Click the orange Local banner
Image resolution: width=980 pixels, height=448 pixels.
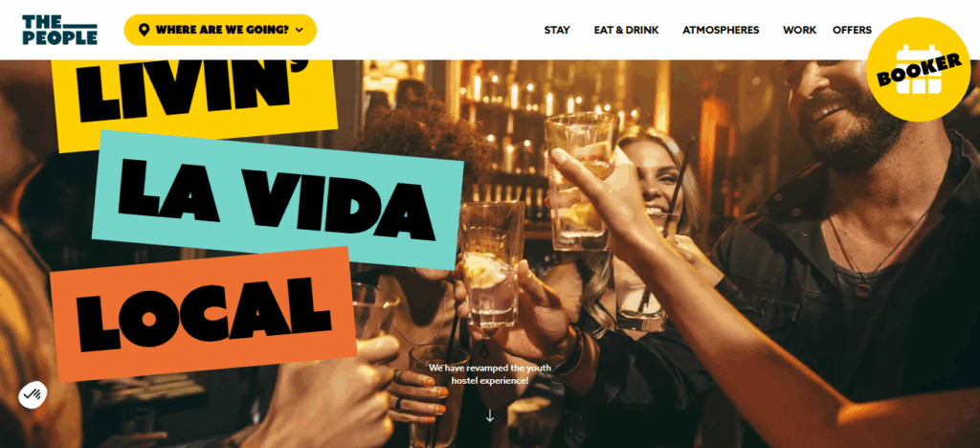[203, 314]
